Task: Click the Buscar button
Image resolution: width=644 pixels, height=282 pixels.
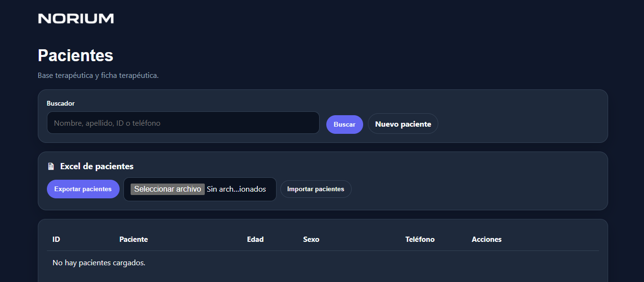Action: [344, 124]
